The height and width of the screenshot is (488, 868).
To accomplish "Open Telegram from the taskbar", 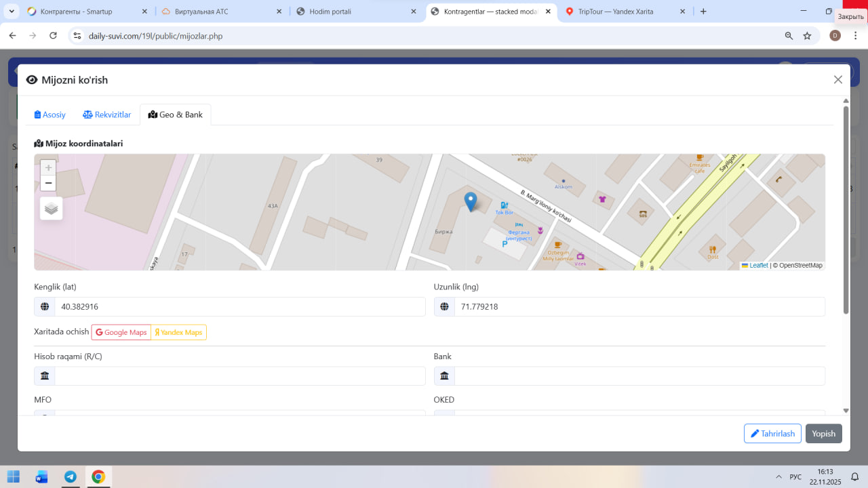I will point(71,476).
